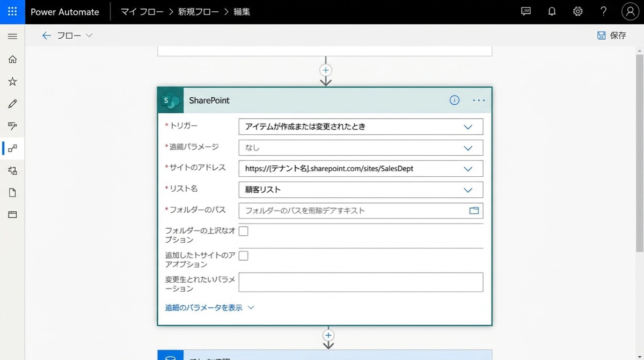Toggle the hamburger navigation menu
The width and height of the screenshot is (644, 360).
click(12, 36)
